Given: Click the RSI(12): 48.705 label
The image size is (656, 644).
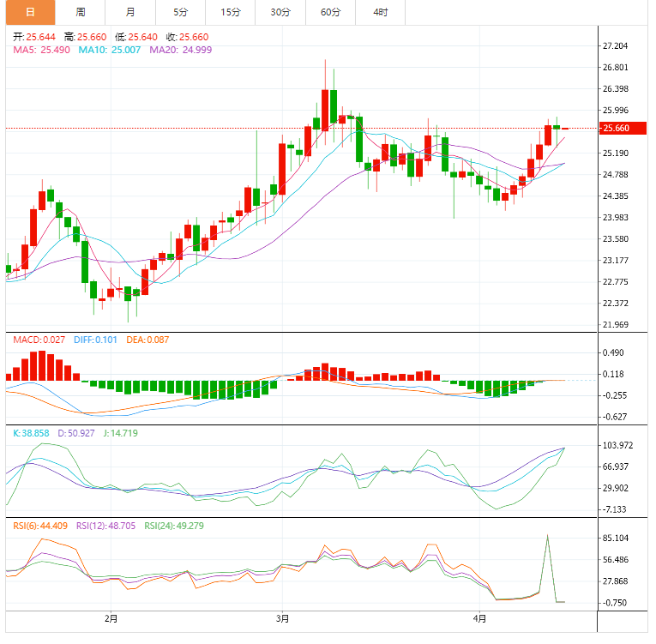Looking at the screenshot, I should 105,526.
